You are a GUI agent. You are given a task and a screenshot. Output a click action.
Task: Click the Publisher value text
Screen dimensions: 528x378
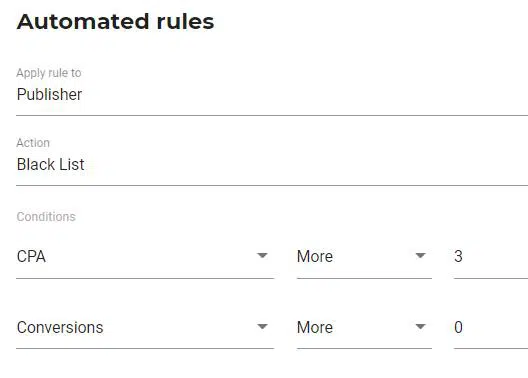[x=50, y=95]
